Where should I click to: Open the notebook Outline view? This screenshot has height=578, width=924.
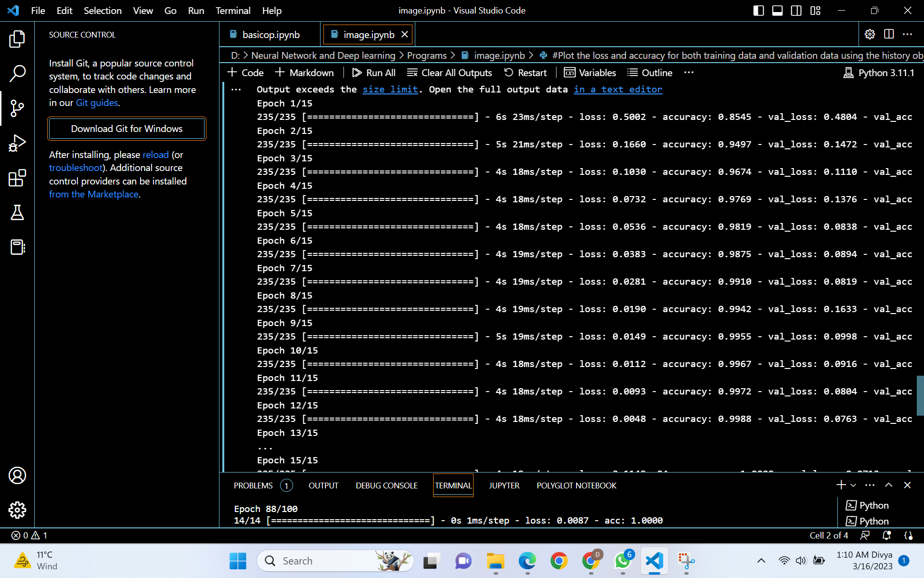click(x=650, y=72)
